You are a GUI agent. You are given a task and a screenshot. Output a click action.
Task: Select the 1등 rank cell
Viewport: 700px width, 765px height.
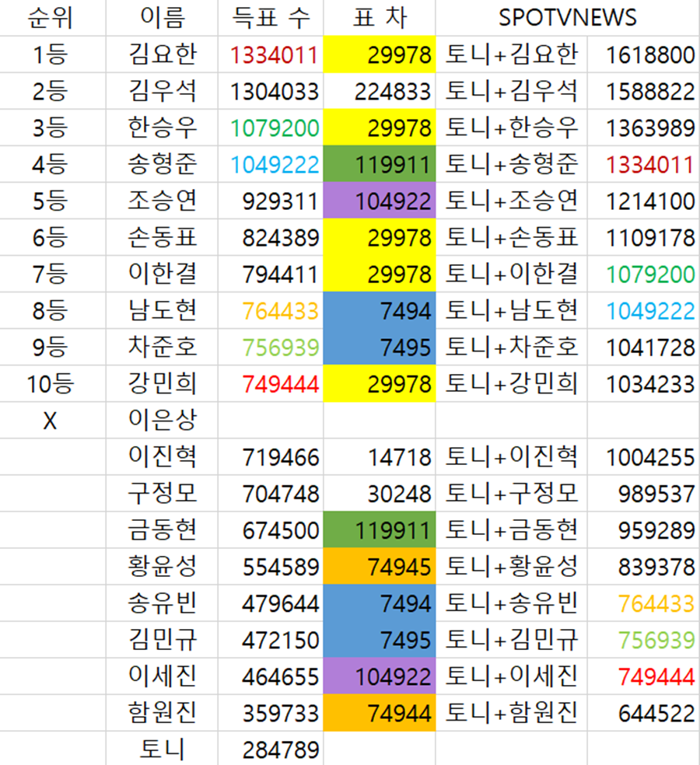coord(50,54)
